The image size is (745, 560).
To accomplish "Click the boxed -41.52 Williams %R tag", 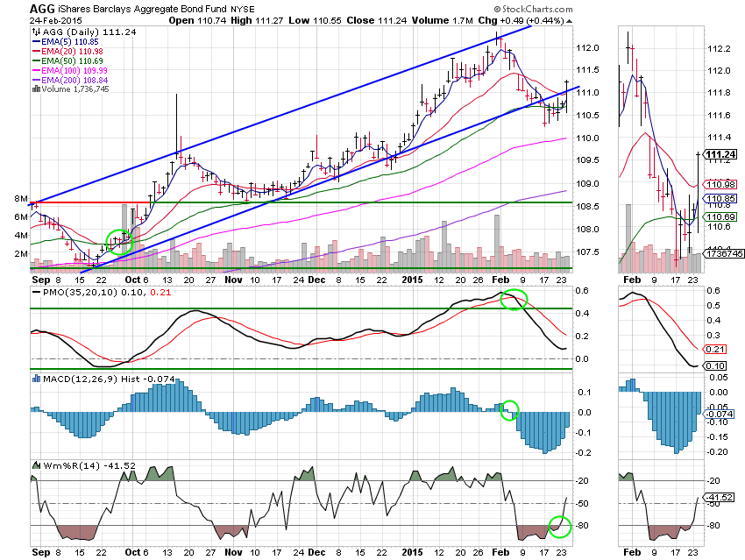I will click(x=719, y=497).
